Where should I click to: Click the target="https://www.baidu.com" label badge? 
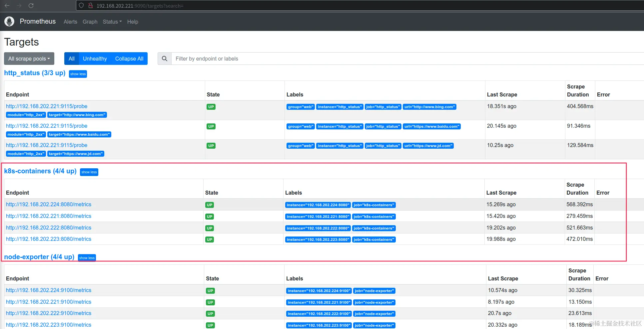click(x=79, y=134)
